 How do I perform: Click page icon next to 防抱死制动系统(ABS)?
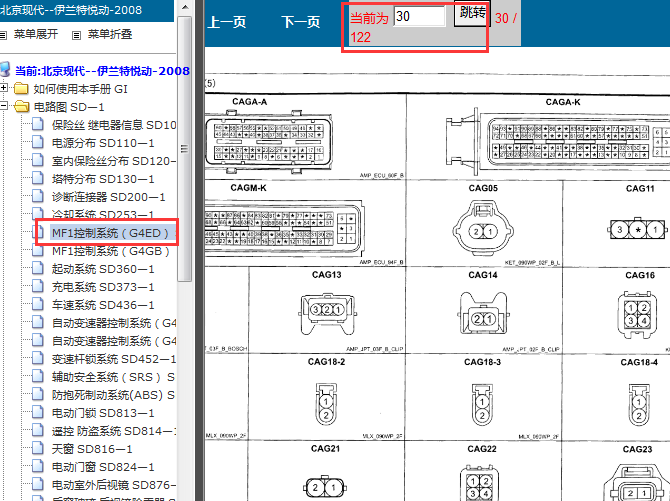click(x=38, y=394)
